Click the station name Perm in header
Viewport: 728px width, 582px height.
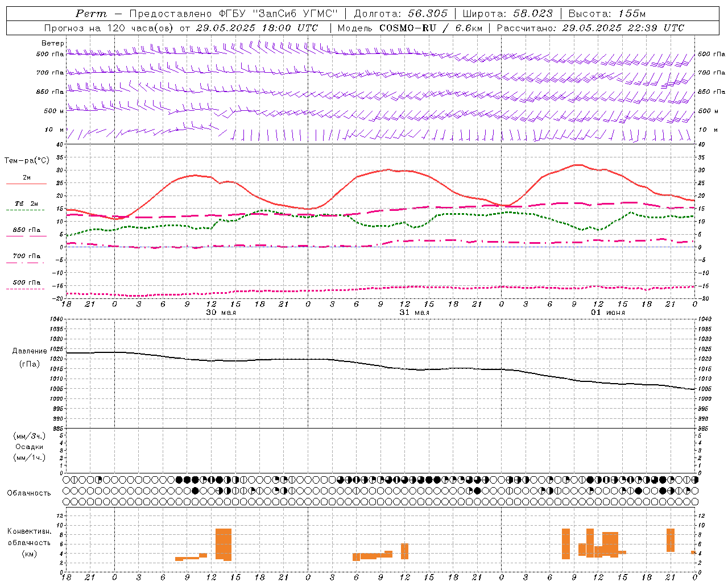[x=91, y=14]
